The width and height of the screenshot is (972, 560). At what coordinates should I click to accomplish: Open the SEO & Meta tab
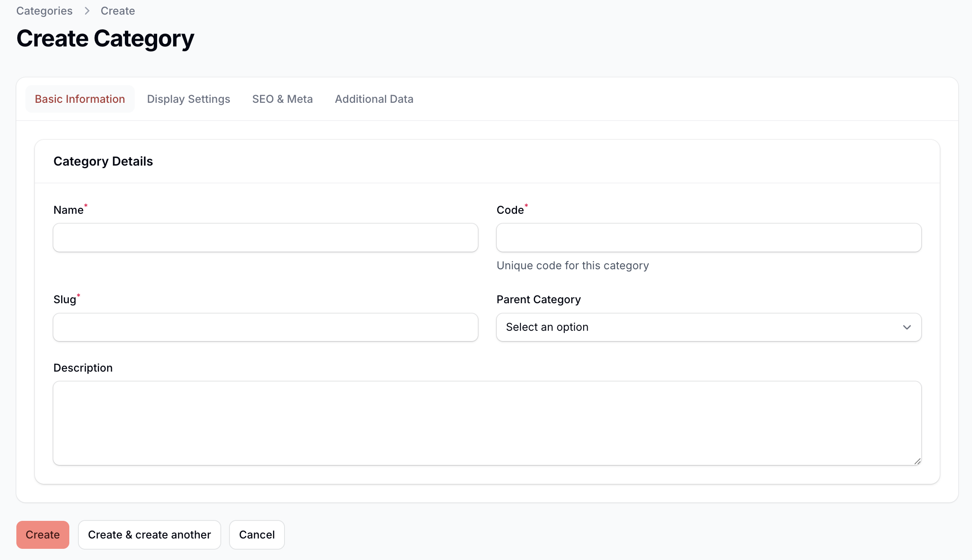click(x=282, y=99)
